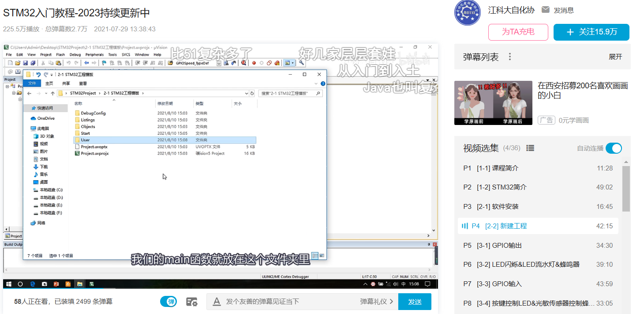Image resolution: width=644 pixels, height=314 pixels.
Task: Click Open file icon in µVision toolbar
Action: tap(18, 63)
